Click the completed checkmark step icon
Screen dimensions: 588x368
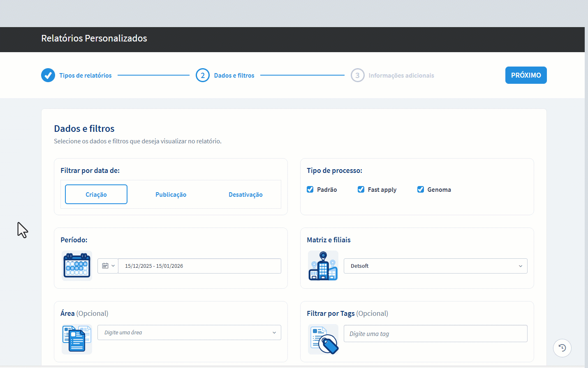48,75
